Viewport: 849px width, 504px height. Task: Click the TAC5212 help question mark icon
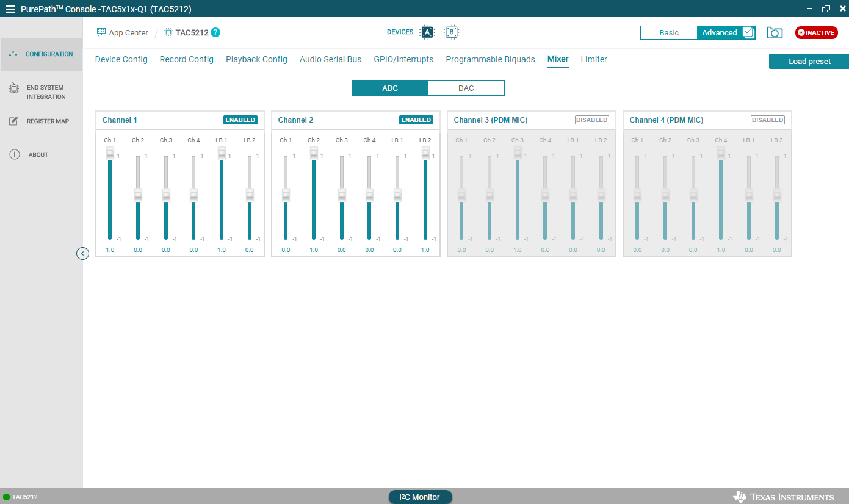click(x=215, y=32)
